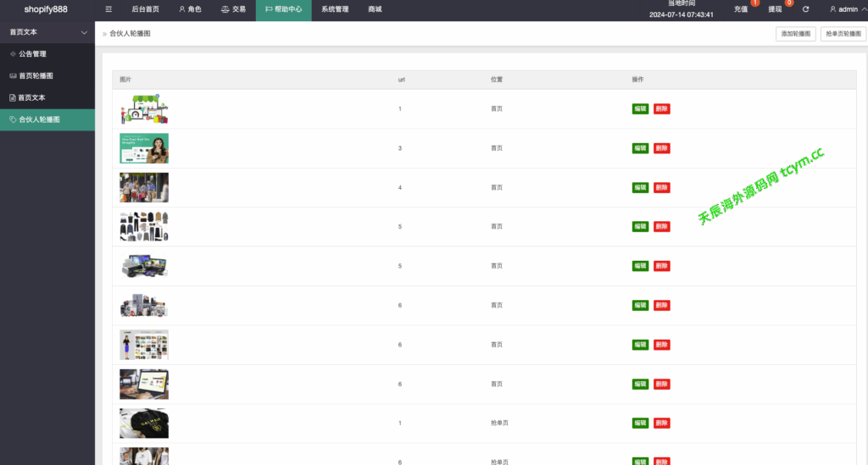Click the 添加轮播图 button
Image resolution: width=868 pixels, height=465 pixels.
tap(795, 34)
